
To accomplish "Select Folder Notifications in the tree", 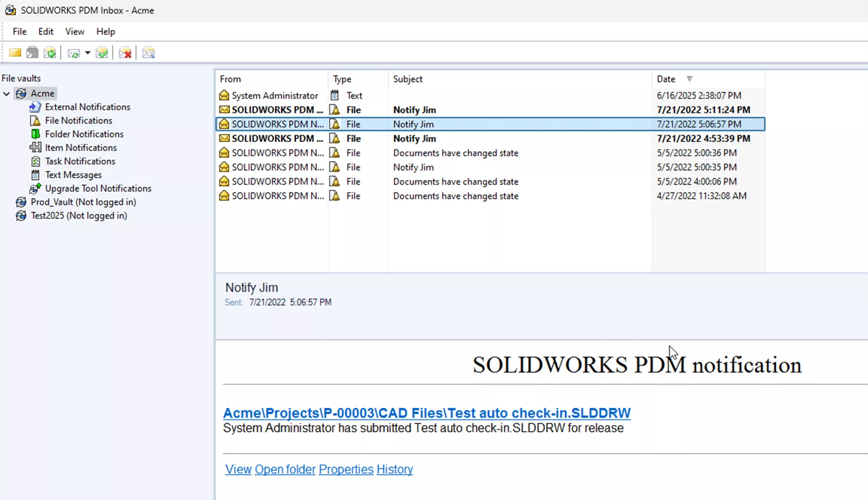I will click(84, 134).
